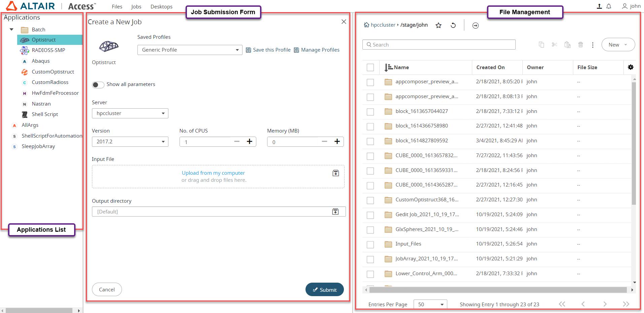Open the New dropdown button
Viewport: 644px width, 313px height.
point(618,45)
